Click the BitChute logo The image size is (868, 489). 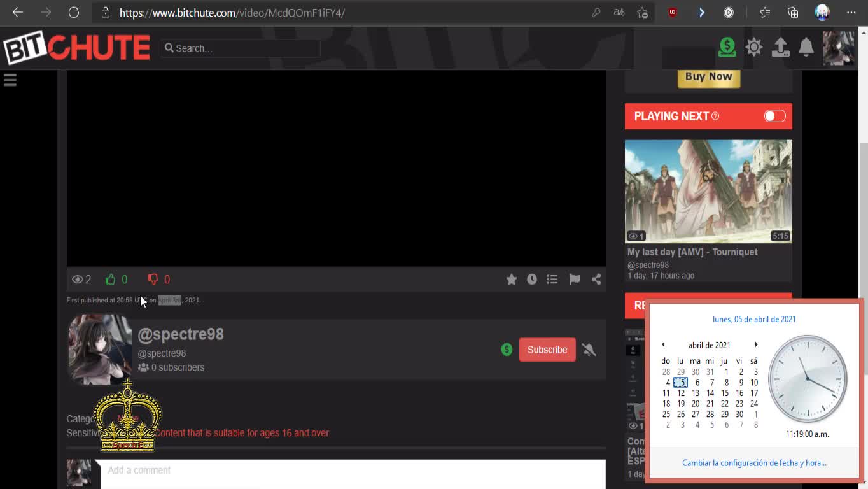tap(76, 47)
